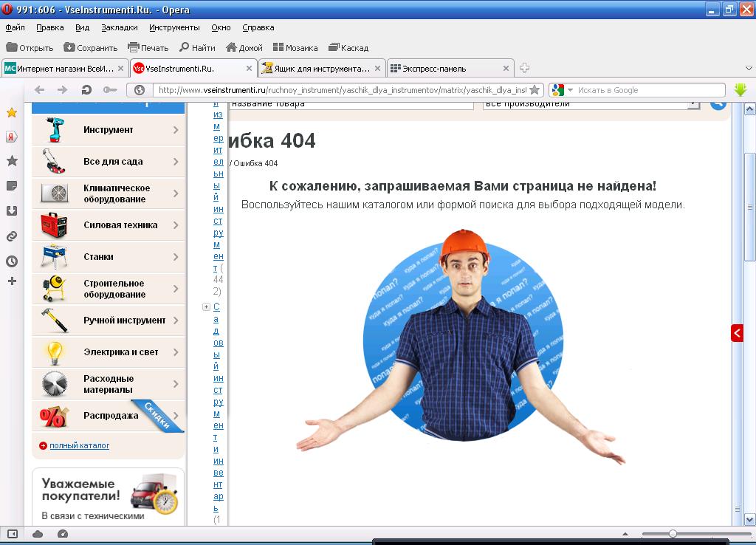The image size is (756, 545).
Task: Open the Файл menu
Action: (15, 27)
